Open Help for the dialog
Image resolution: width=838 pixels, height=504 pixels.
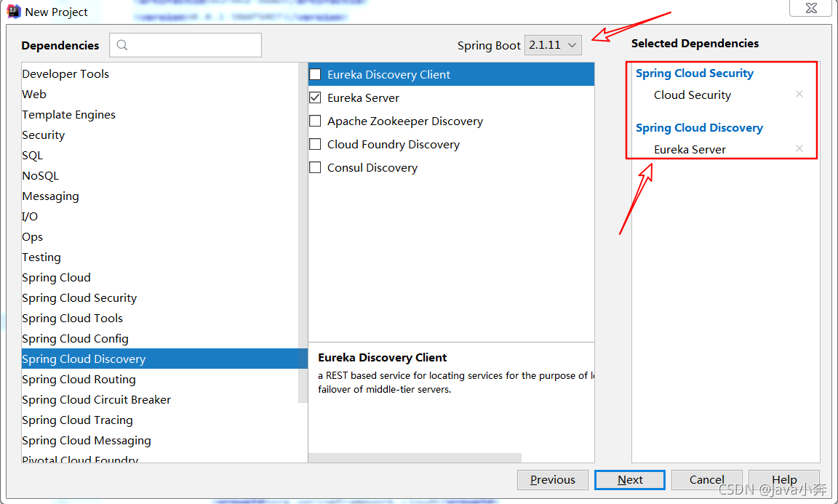pyautogui.click(x=784, y=479)
